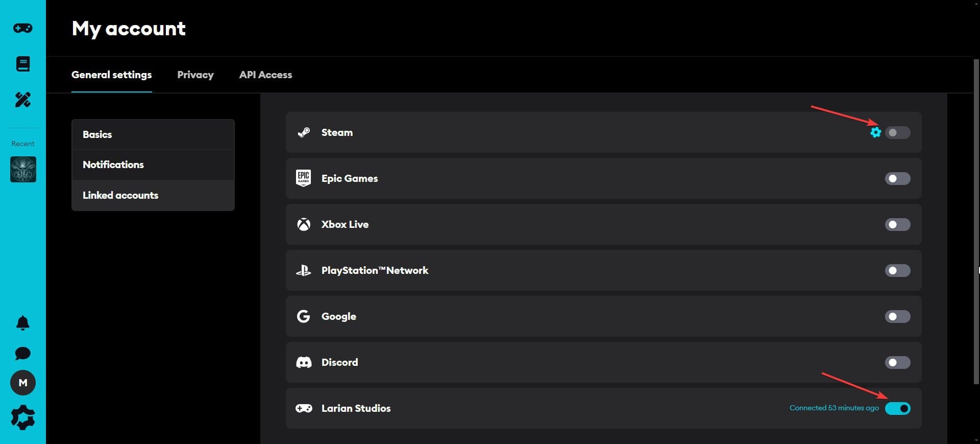This screenshot has height=444, width=980.
Task: Click the Discord logo icon
Action: pyautogui.click(x=304, y=362)
